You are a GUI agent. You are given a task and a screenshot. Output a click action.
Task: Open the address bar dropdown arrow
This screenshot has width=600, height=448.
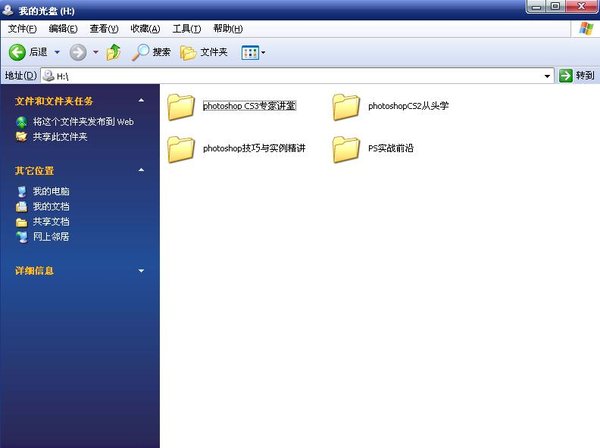pos(547,76)
